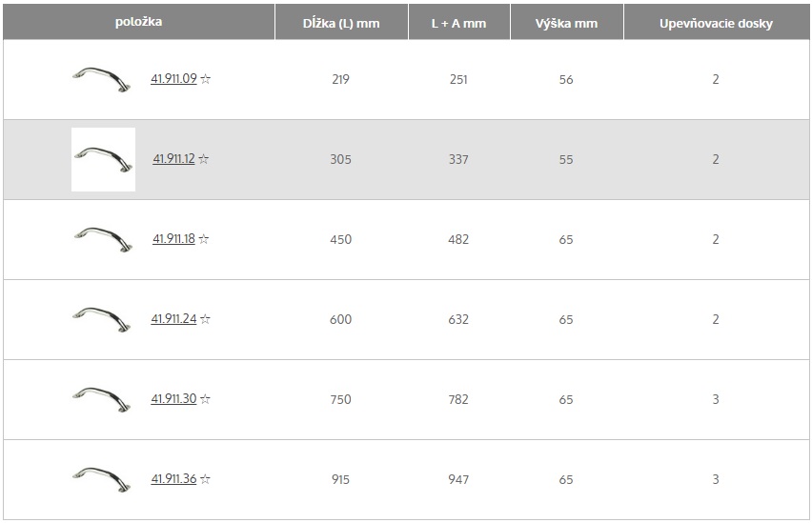The height and width of the screenshot is (523, 812).
Task: Click the favorite star next to 41.911.18
Action: coord(204,239)
